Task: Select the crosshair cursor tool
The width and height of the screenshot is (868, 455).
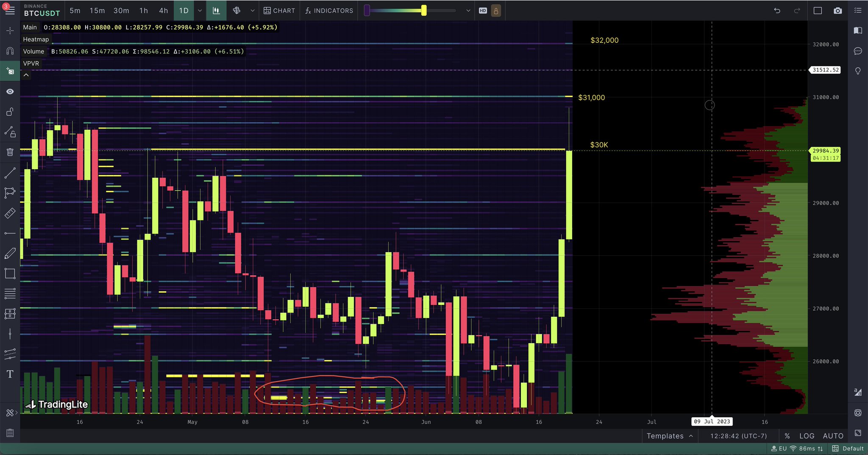Action: [10, 31]
